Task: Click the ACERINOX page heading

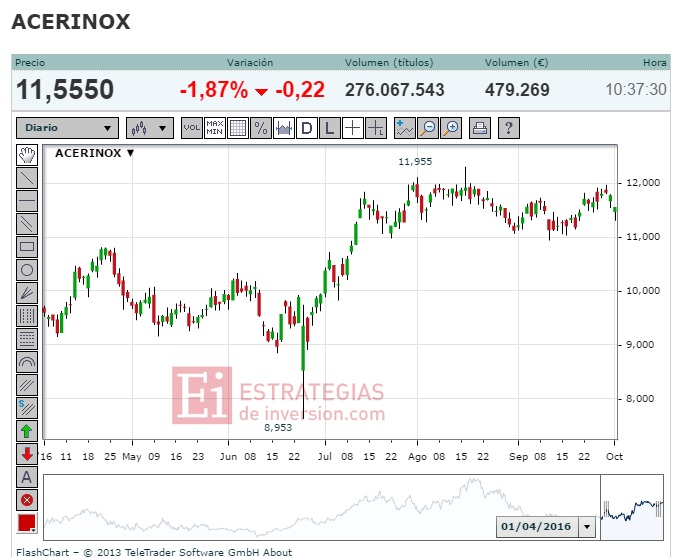Action: pos(71,22)
